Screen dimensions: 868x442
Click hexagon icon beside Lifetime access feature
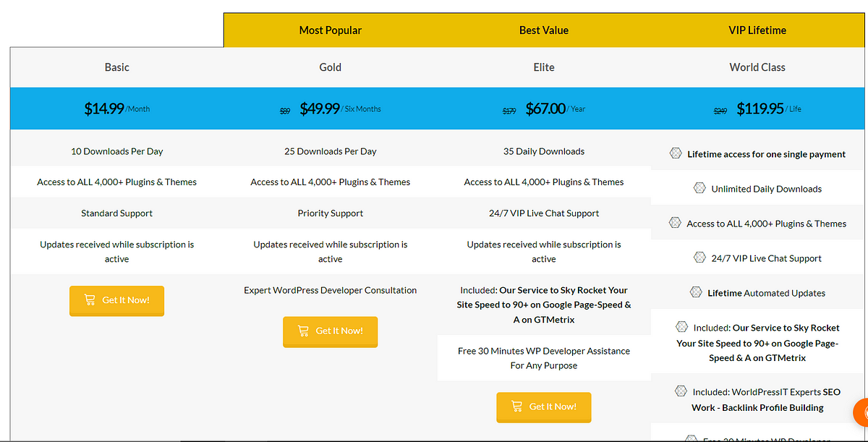pyautogui.click(x=676, y=153)
